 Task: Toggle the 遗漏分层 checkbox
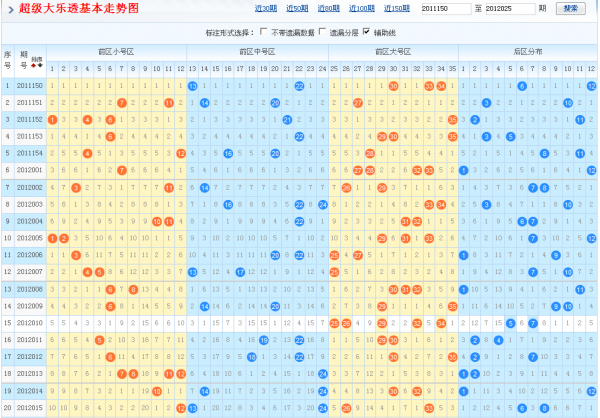click(323, 32)
